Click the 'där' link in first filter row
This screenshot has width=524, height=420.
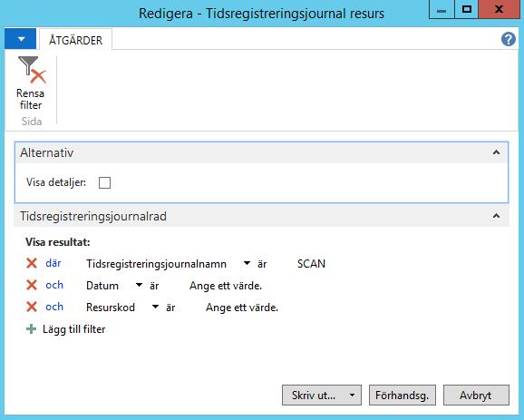pos(53,263)
